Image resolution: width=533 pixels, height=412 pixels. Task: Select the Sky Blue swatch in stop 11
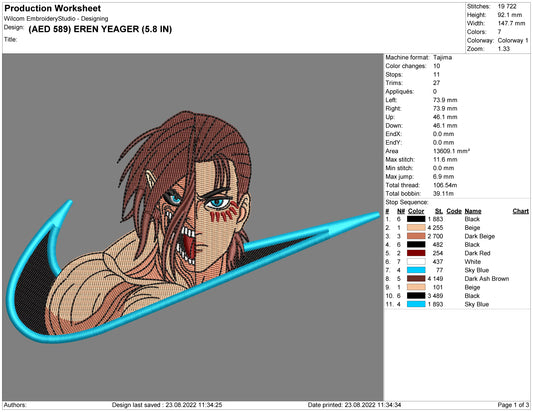pyautogui.click(x=416, y=304)
